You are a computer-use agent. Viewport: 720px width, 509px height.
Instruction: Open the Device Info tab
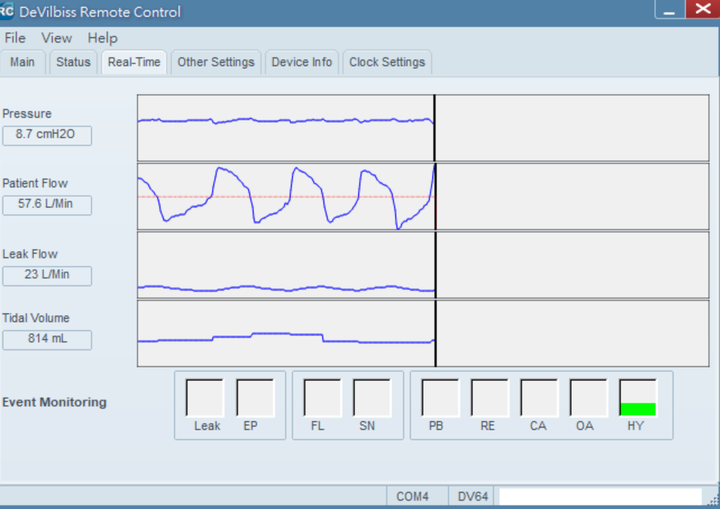[302, 62]
